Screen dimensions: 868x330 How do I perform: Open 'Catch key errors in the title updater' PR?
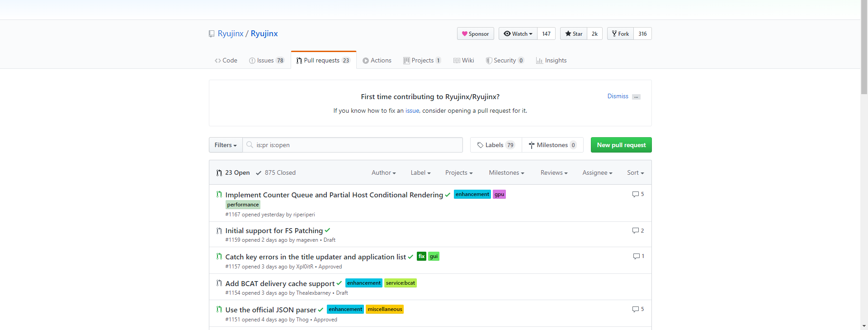316,257
